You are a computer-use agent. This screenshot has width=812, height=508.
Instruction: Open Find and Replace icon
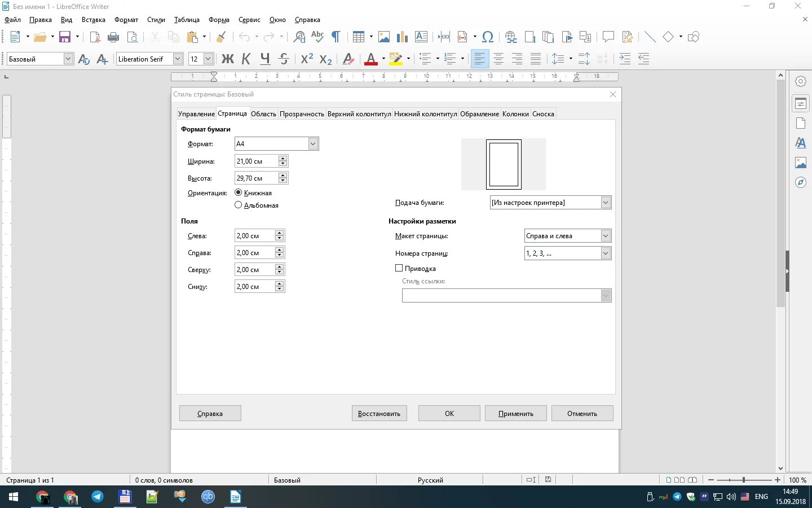click(x=299, y=37)
